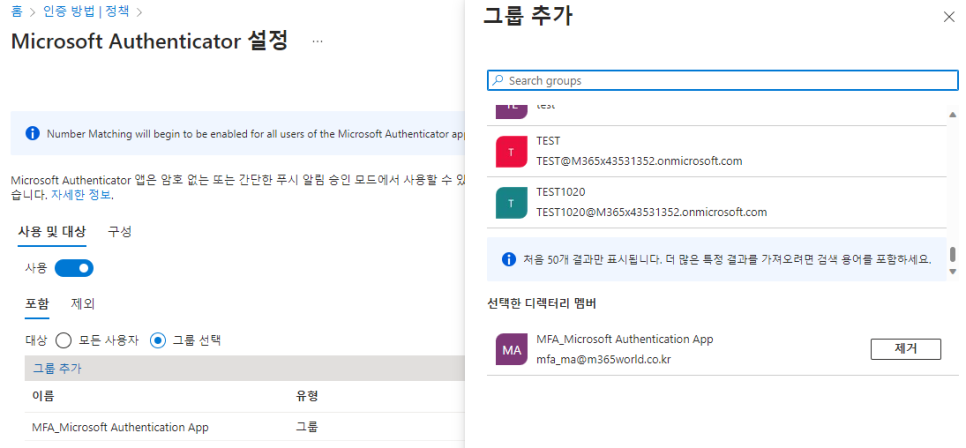The height and width of the screenshot is (448, 966).
Task: Click the red T avatar for TEST group
Action: [511, 152]
